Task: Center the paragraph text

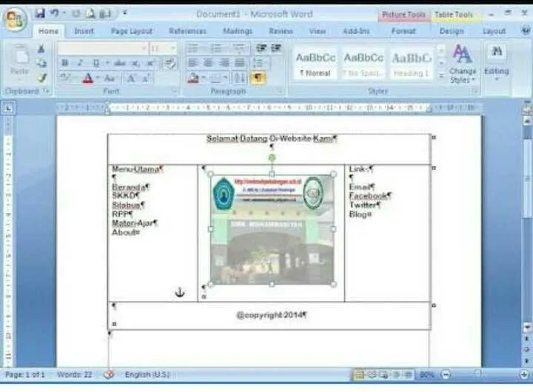Action: 208,63
